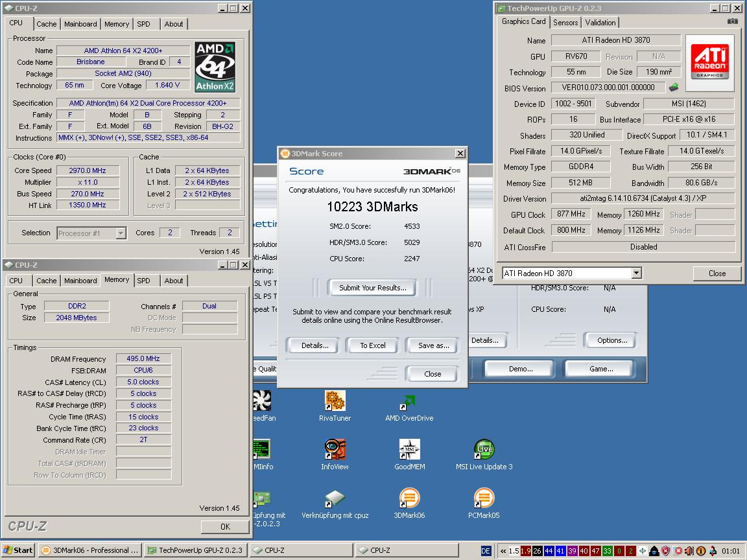Image resolution: width=747 pixels, height=560 pixels.
Task: Click the network disconnected tray icon
Action: pyautogui.click(x=678, y=551)
